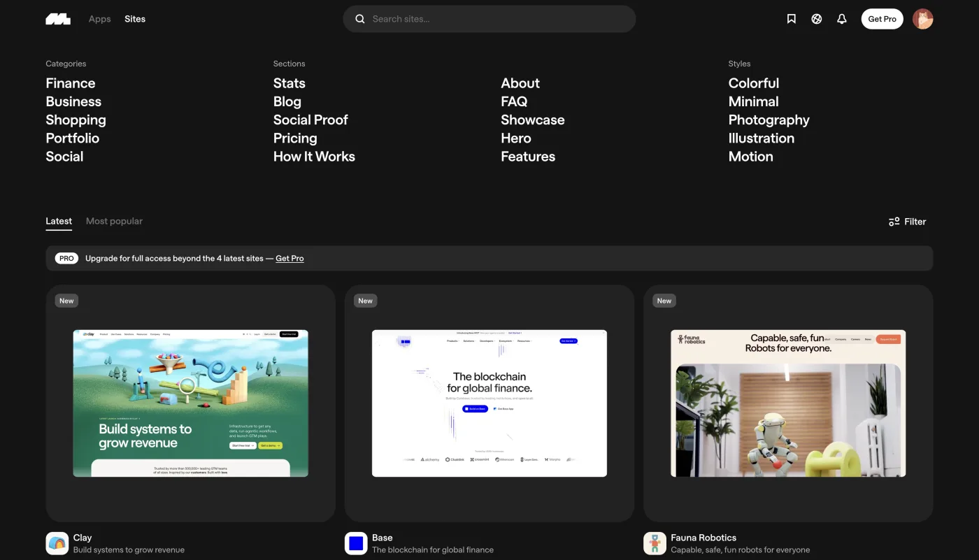Screen dimensions: 979x560
Task: Select the Sites tab
Action: click(x=135, y=19)
